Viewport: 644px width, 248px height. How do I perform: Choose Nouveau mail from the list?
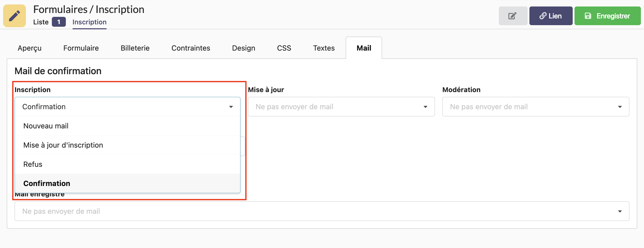tap(46, 126)
